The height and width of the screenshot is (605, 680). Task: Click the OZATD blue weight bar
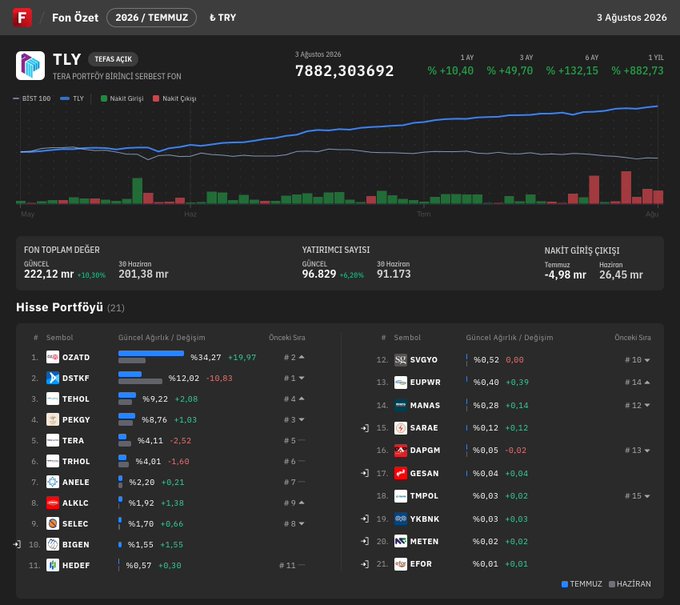click(x=151, y=353)
